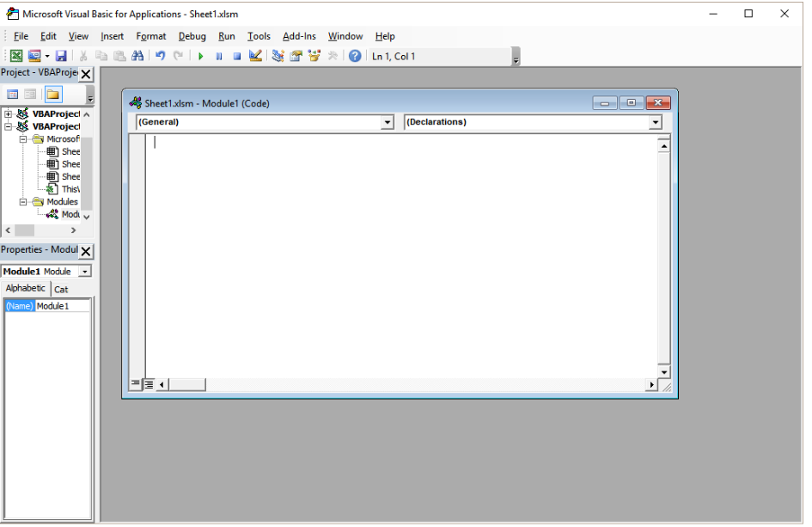Switch to the Categorized properties tab
812x527 pixels.
[61, 290]
